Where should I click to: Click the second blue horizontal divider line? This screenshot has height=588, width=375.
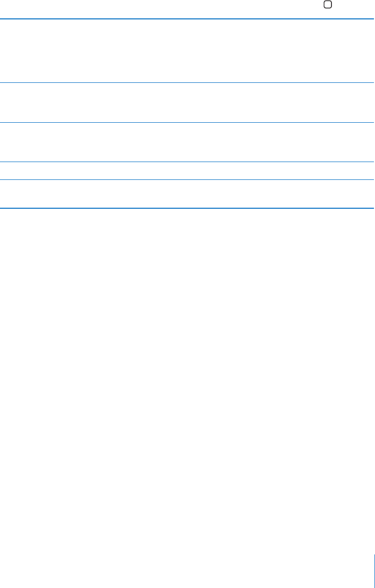point(187,83)
